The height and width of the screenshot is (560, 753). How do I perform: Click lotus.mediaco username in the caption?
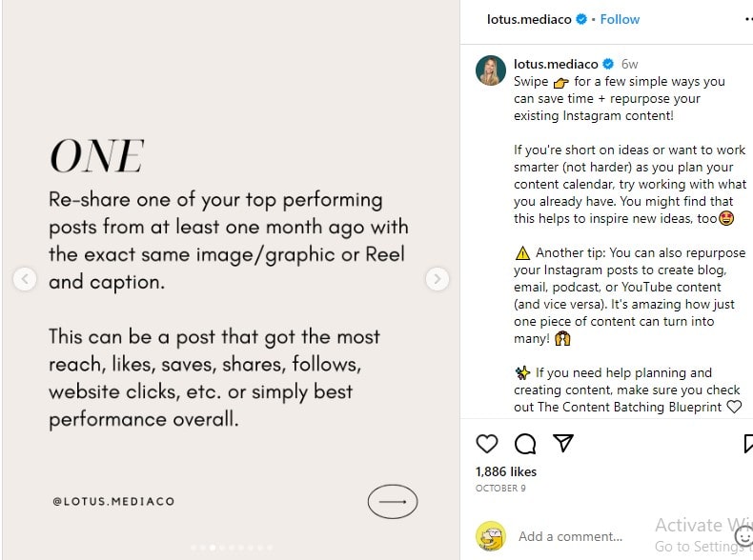(x=556, y=64)
